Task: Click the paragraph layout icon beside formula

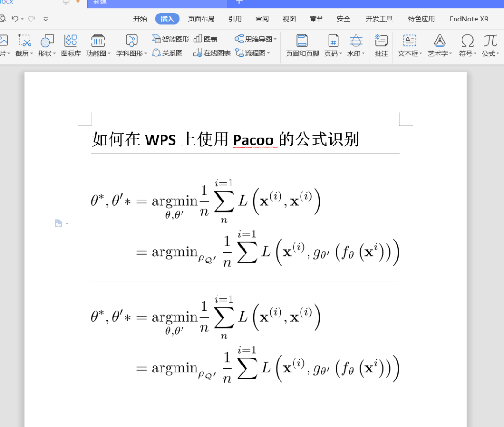Action: coord(58,223)
